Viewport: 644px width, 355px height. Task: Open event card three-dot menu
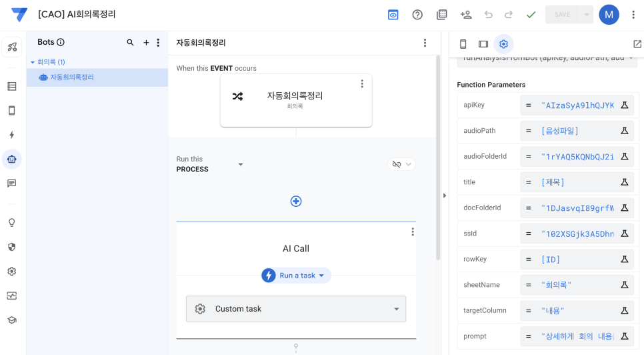click(362, 84)
